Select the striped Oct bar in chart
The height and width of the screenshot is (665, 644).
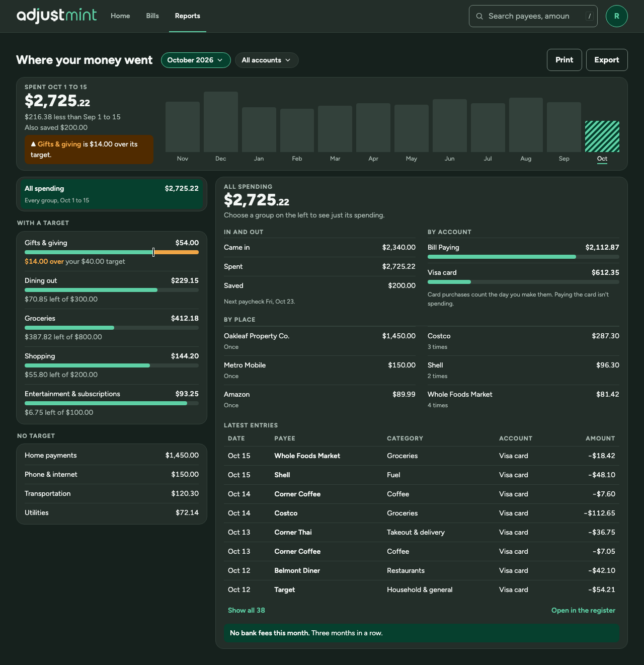[x=602, y=136]
